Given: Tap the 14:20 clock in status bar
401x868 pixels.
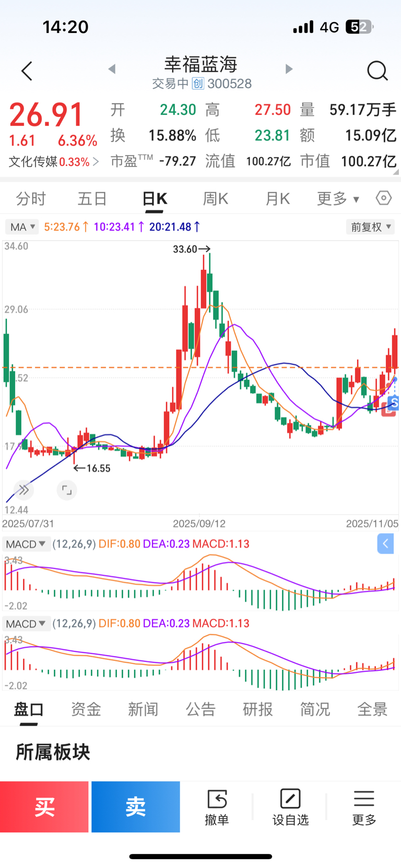Looking at the screenshot, I should point(65,27).
